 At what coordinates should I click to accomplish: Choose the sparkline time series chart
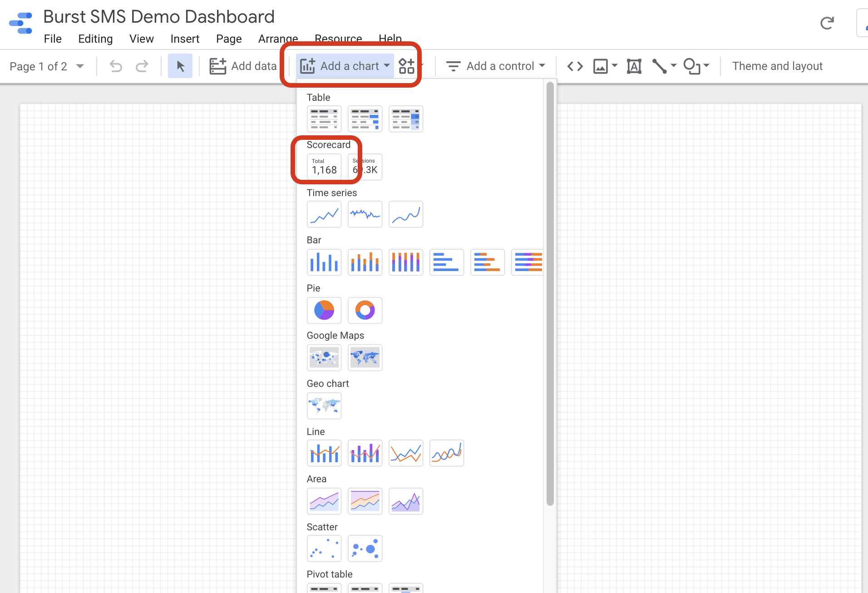pos(365,214)
